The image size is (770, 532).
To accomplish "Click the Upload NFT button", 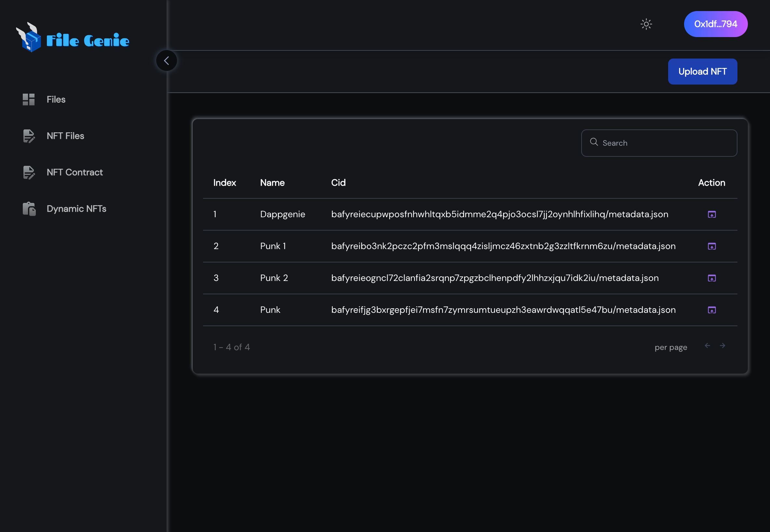I will click(702, 71).
